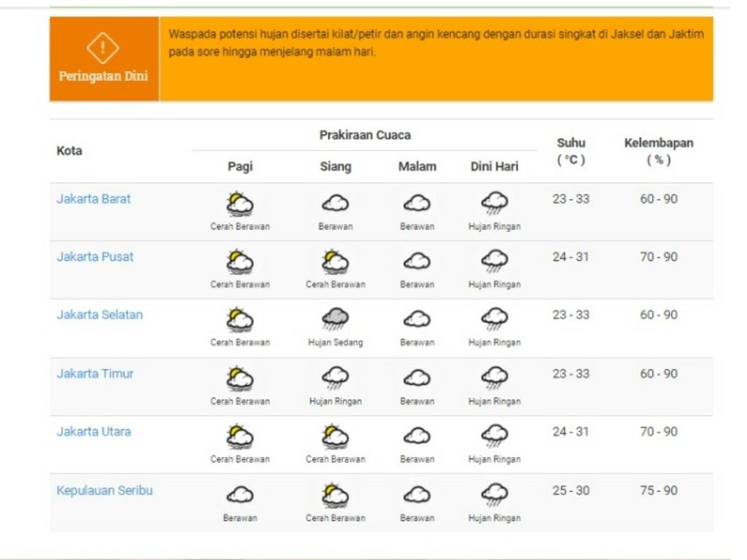Click Jakarta Pusat Pagi weather icon
747x560 pixels.
239,262
